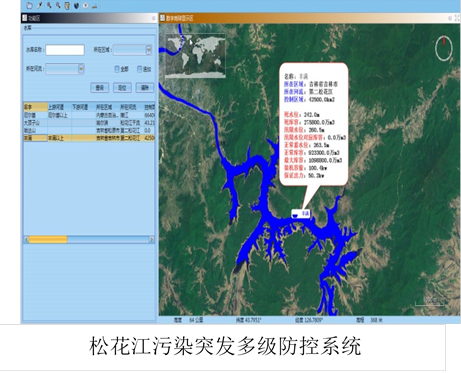Click the orange horizontal scrollbar thumb
Image resolution: width=461 pixels, height=373 pixels.
point(48,239)
